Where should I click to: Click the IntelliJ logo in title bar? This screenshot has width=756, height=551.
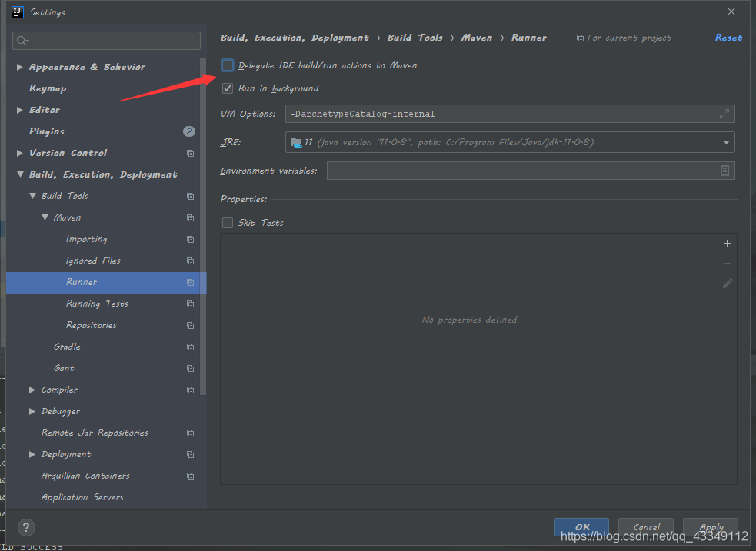18,12
